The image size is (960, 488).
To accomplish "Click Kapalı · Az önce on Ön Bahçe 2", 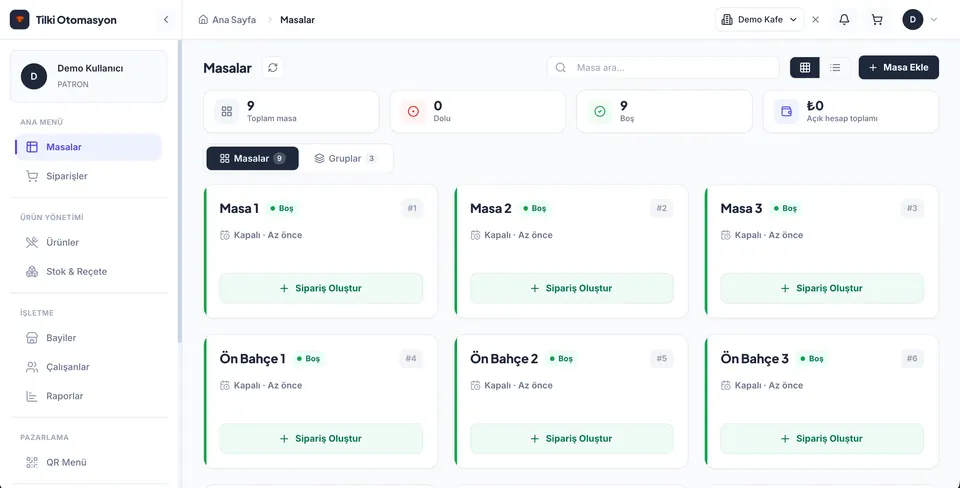I will (519, 385).
